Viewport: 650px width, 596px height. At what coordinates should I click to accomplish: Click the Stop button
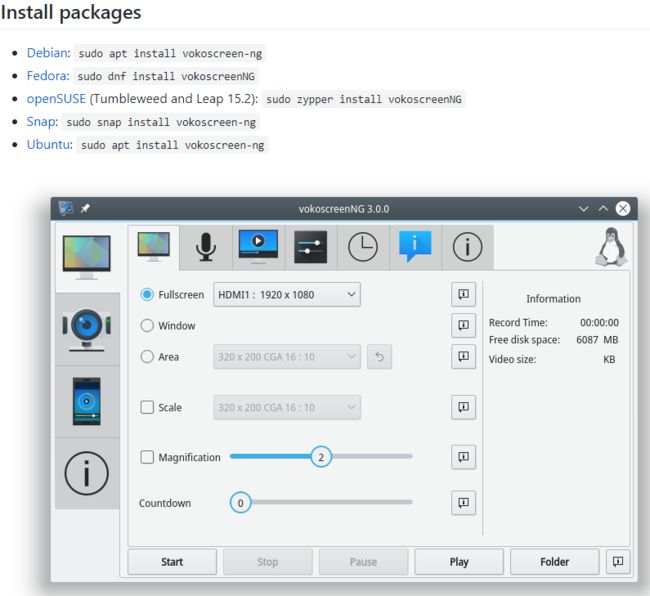pos(267,562)
